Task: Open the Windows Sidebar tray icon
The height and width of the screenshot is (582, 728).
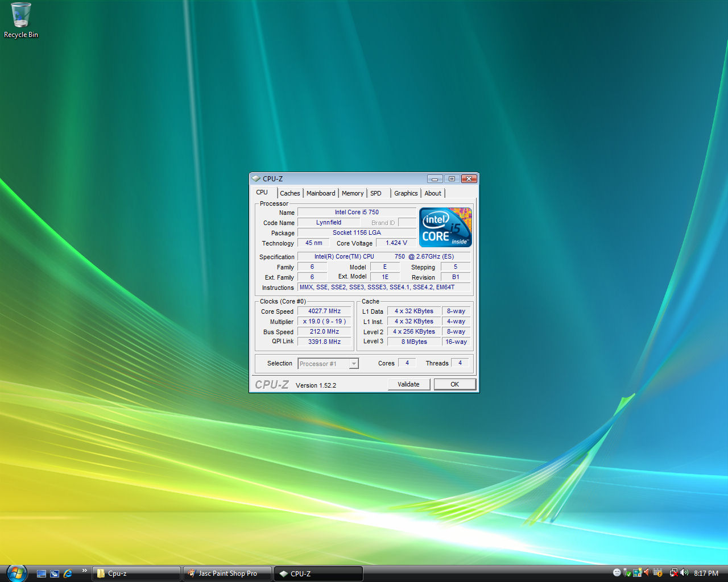Action: pos(638,573)
